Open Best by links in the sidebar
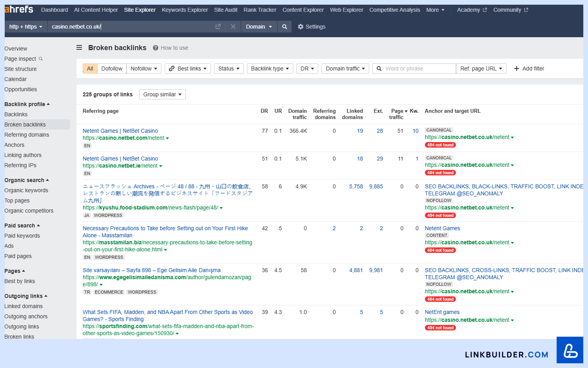The height and width of the screenshot is (368, 588). pyautogui.click(x=20, y=281)
